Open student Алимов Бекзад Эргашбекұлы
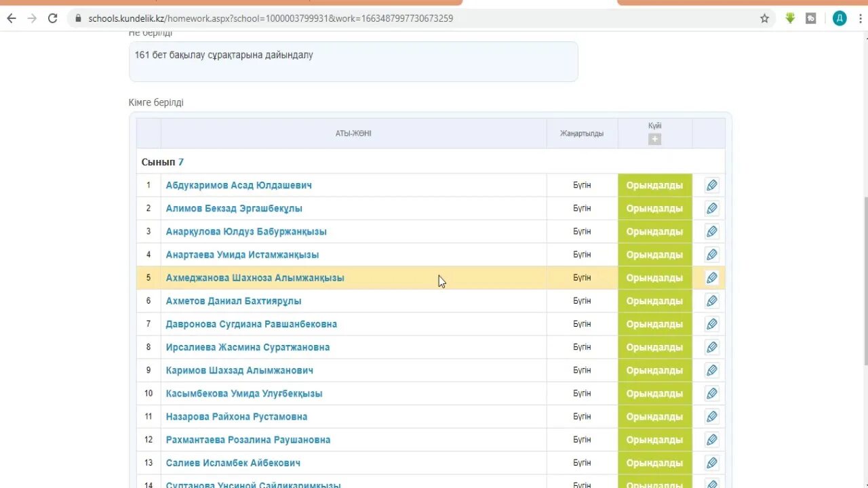Screen dimensions: 868x488 [234, 208]
